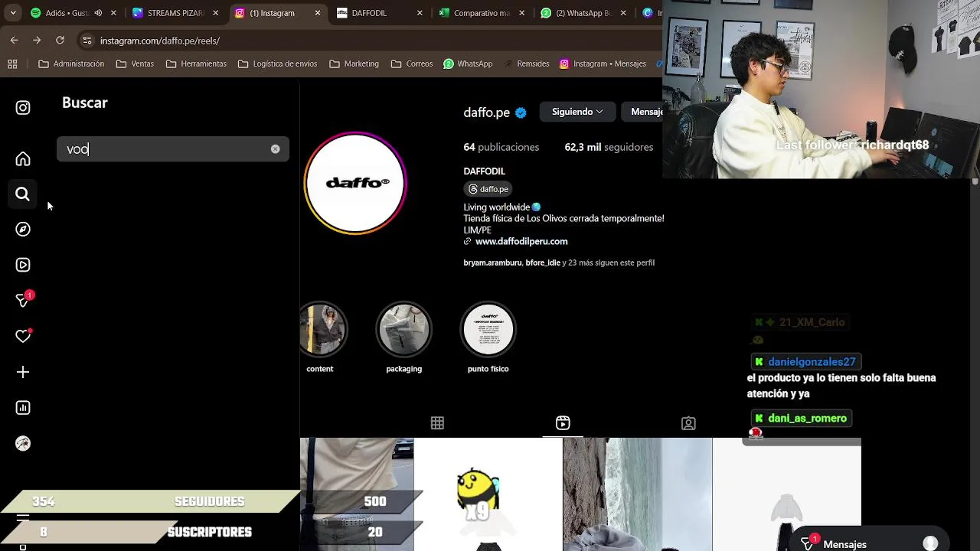Open notifications heart icon
Viewport: 980px width, 551px height.
click(x=23, y=336)
